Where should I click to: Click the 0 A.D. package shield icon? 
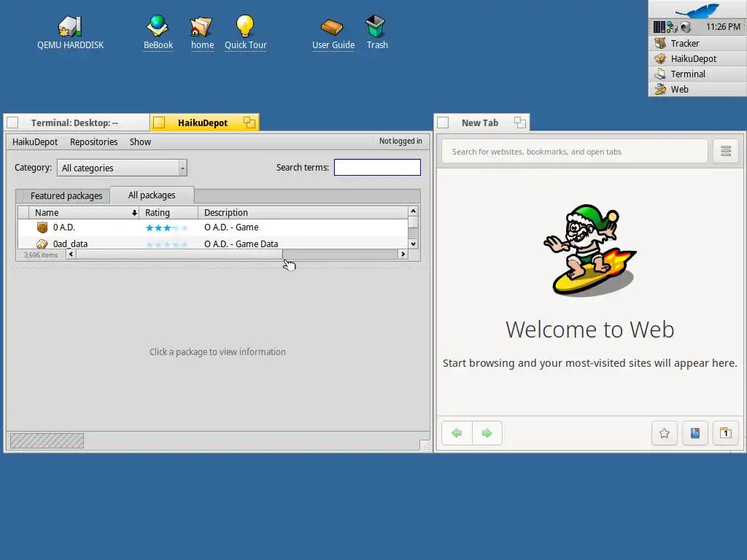pyautogui.click(x=42, y=227)
